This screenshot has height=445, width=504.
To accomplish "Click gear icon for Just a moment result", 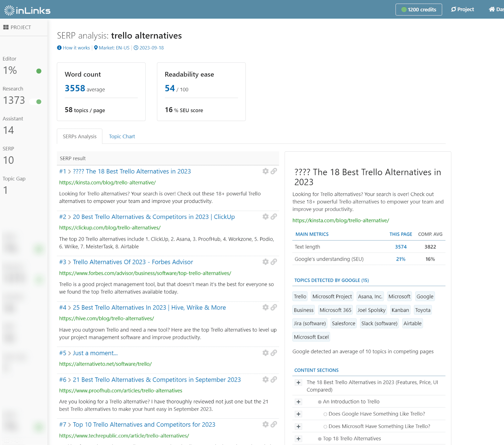I will [x=266, y=353].
